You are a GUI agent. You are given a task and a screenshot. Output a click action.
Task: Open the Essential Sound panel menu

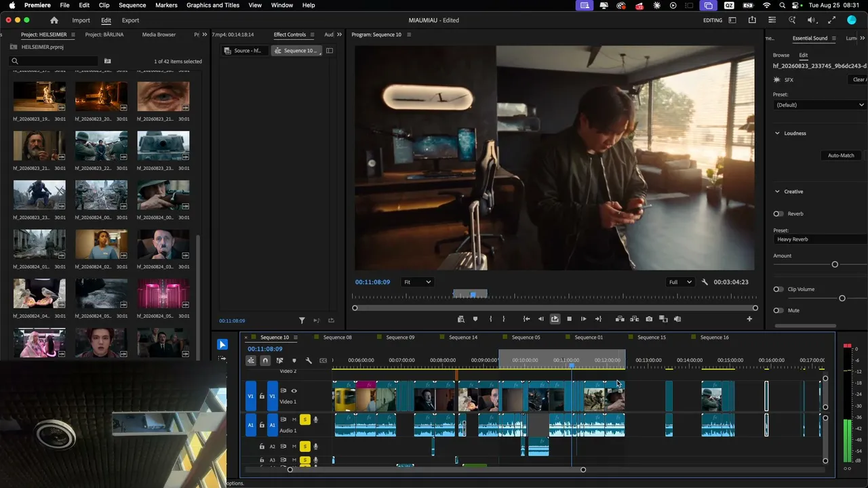pos(834,39)
